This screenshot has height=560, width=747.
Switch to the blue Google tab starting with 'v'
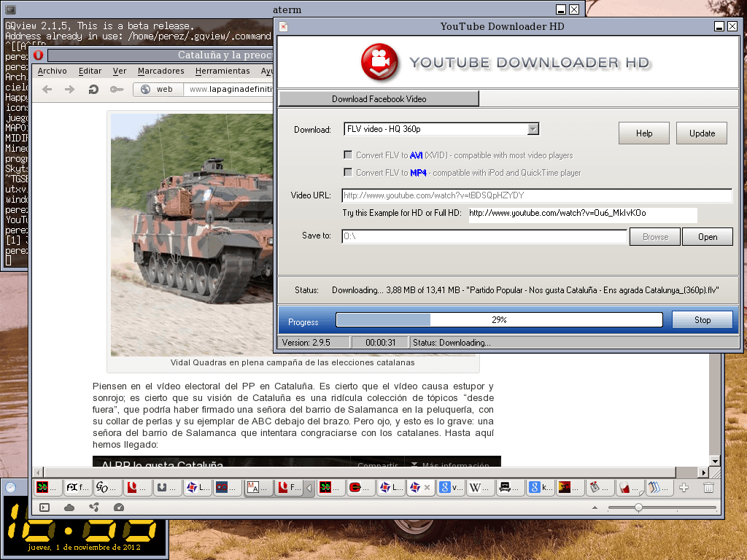[x=450, y=488]
